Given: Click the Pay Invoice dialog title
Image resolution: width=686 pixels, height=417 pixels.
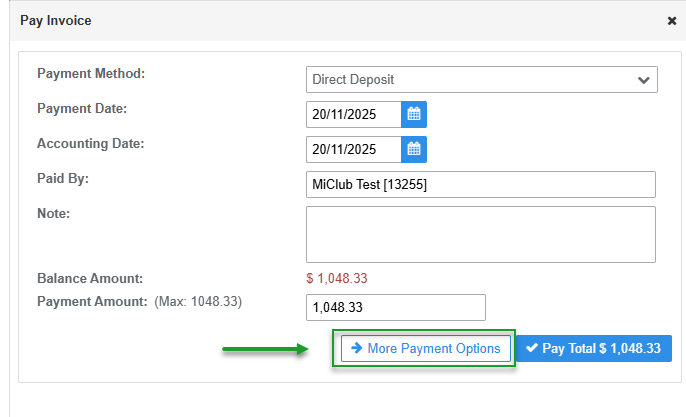Looking at the screenshot, I should point(56,21).
